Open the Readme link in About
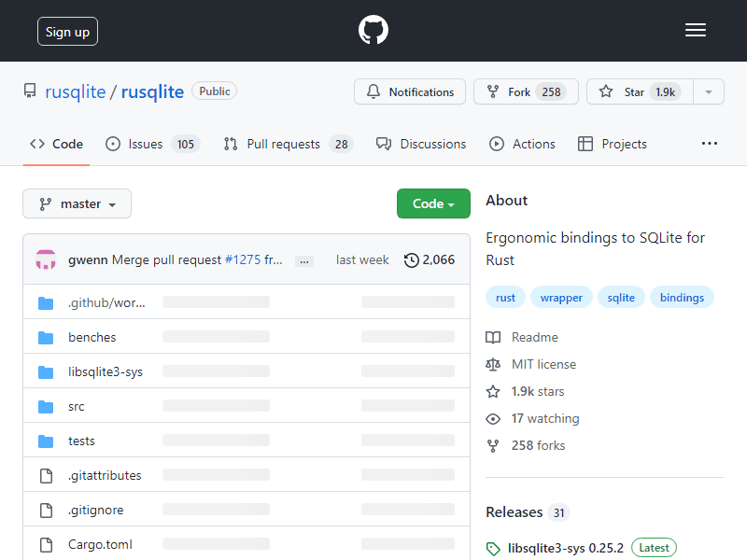 tap(534, 338)
